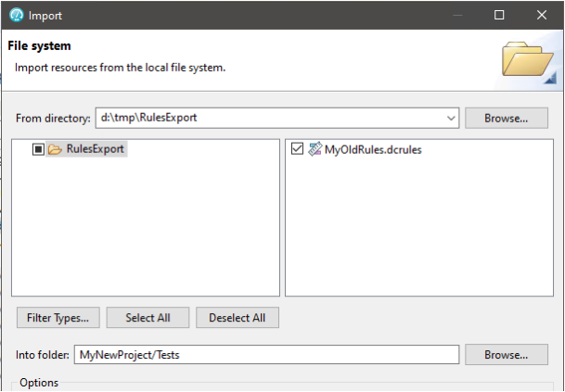Click the Import dialog application icon
Image resolution: width=565 pixels, height=392 pixels.
pos(16,16)
